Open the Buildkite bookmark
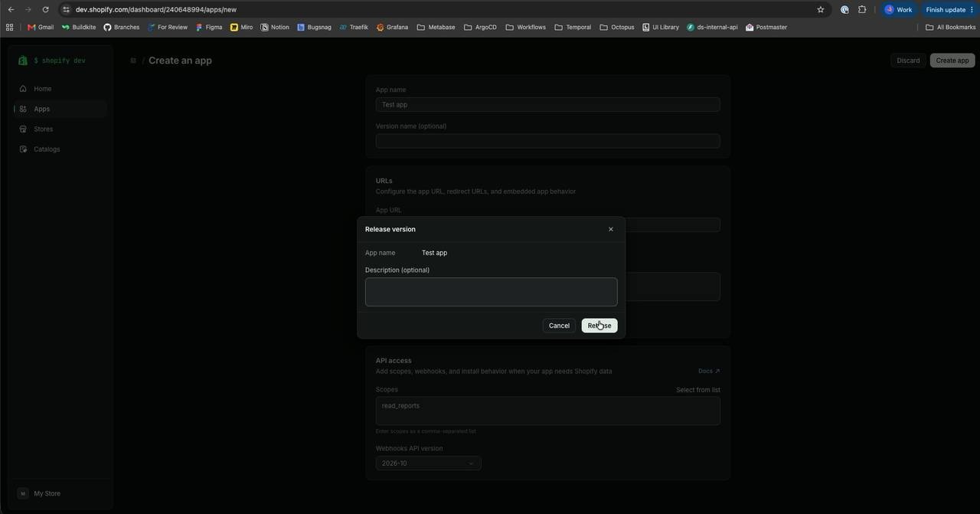 [x=79, y=28]
